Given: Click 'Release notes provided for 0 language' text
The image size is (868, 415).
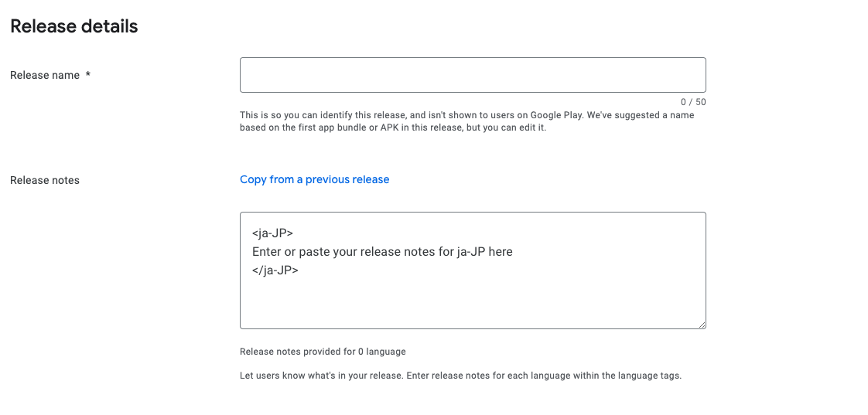Looking at the screenshot, I should coord(323,352).
